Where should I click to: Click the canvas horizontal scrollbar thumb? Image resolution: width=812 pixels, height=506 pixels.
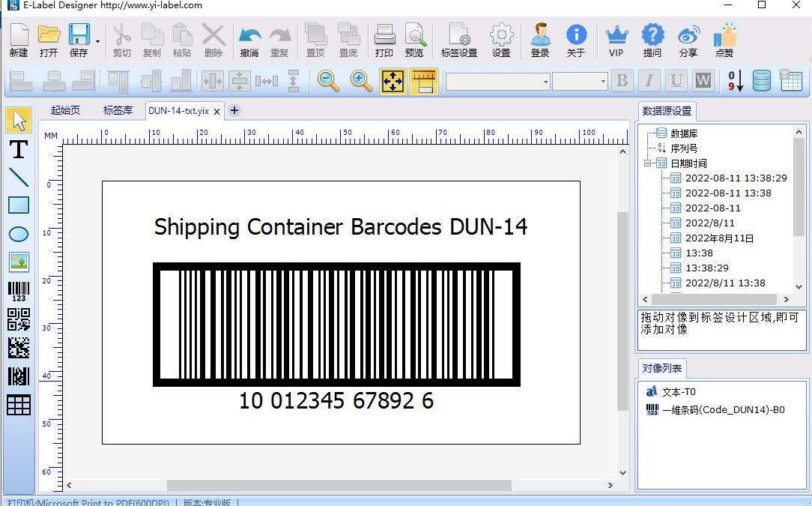[x=339, y=485]
